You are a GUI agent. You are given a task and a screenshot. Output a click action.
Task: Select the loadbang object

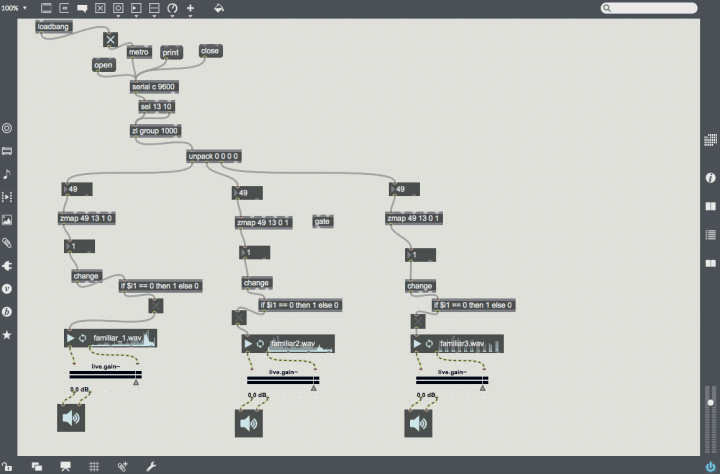[53, 27]
